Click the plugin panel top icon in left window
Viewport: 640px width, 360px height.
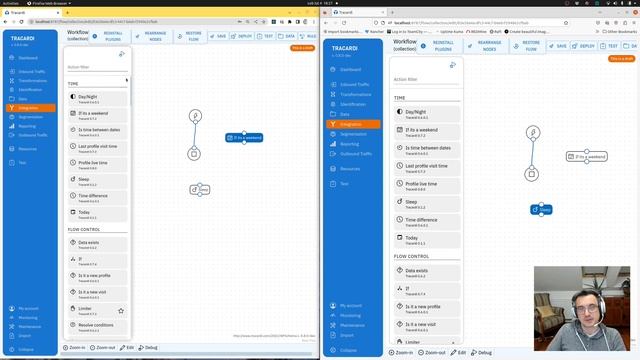coord(122,54)
